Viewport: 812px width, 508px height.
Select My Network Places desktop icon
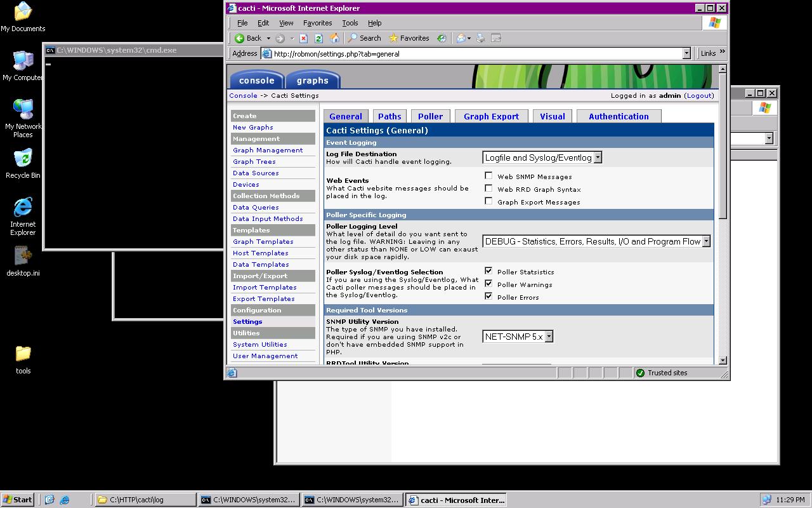pos(23,119)
